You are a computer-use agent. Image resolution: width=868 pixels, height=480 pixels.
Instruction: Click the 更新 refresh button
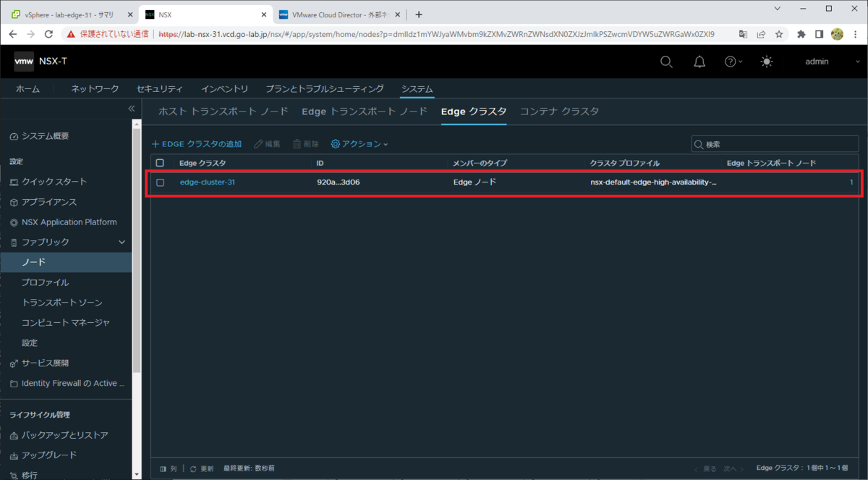pos(202,469)
